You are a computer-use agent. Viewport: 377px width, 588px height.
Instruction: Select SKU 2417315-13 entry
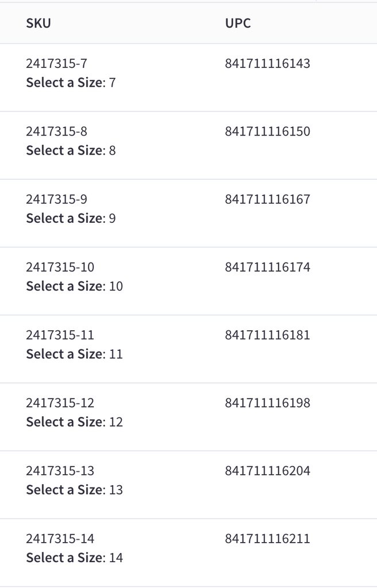point(60,471)
